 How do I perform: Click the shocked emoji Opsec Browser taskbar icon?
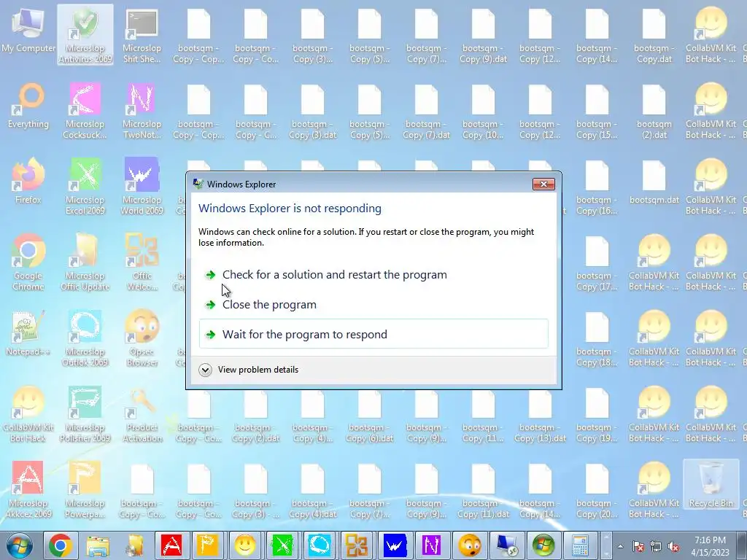point(469,545)
